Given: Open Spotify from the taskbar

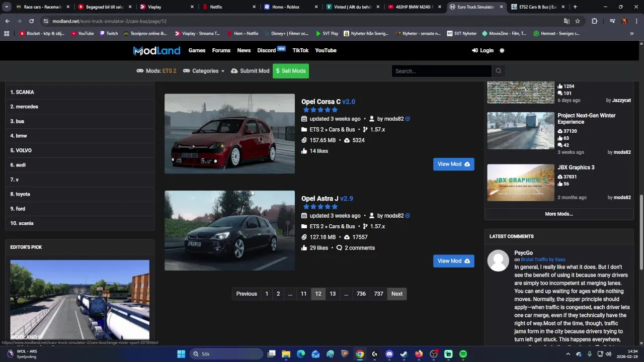Looking at the screenshot, I should (463, 354).
